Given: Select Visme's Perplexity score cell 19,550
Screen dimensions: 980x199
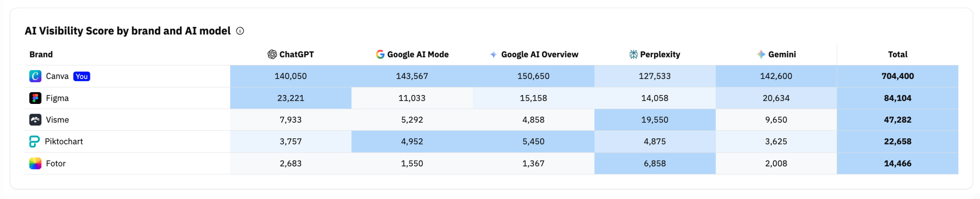Looking at the screenshot, I should [655, 120].
